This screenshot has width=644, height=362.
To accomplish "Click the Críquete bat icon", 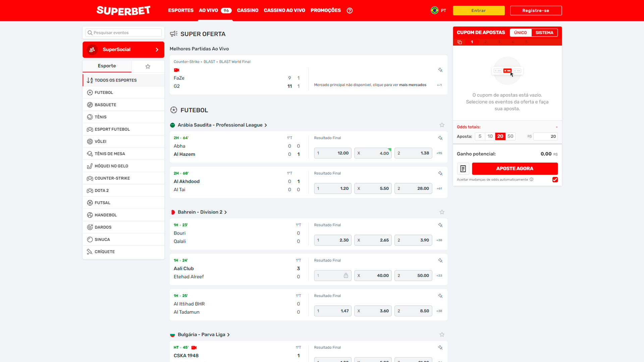I will pyautogui.click(x=90, y=252).
